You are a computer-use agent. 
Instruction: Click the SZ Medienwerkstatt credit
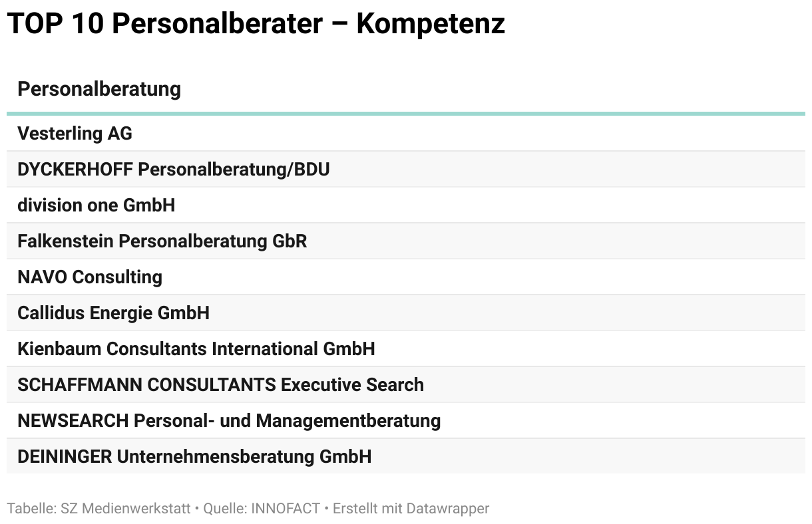click(x=125, y=509)
